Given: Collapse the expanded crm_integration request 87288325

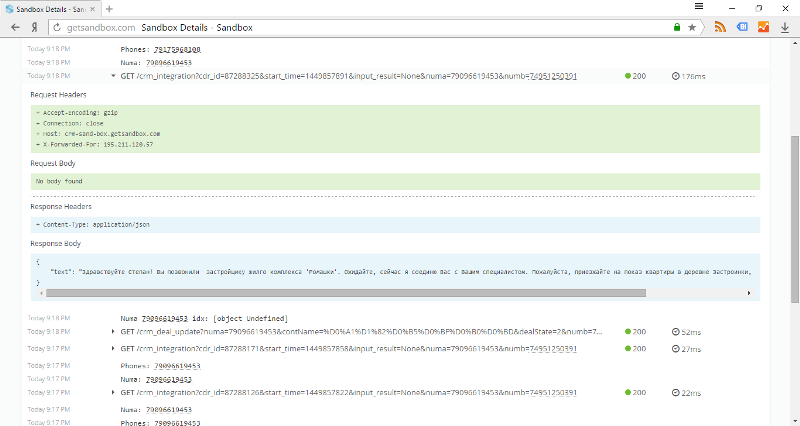Looking at the screenshot, I should click(x=113, y=76).
